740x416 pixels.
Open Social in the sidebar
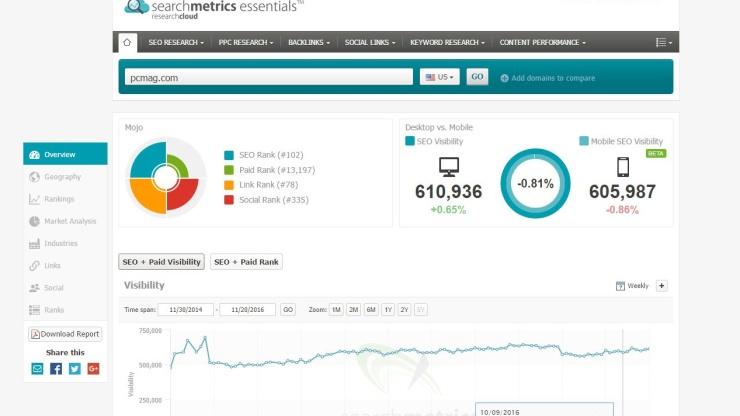65,288
